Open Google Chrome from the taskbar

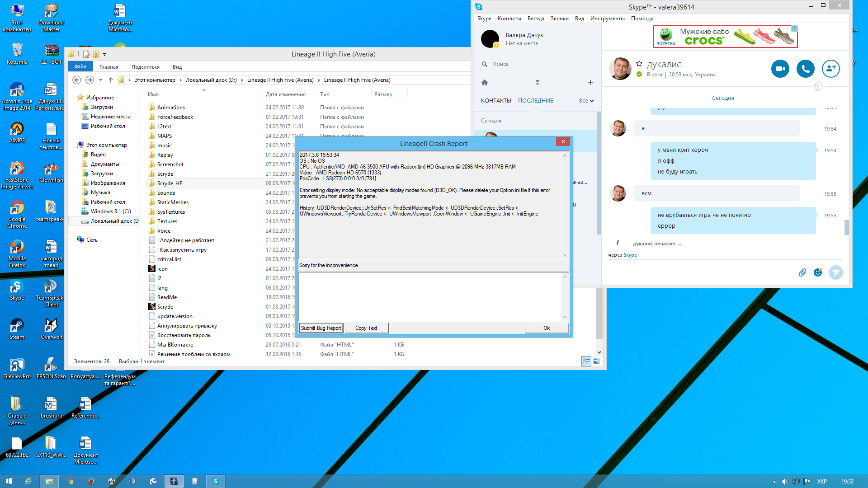click(x=70, y=481)
